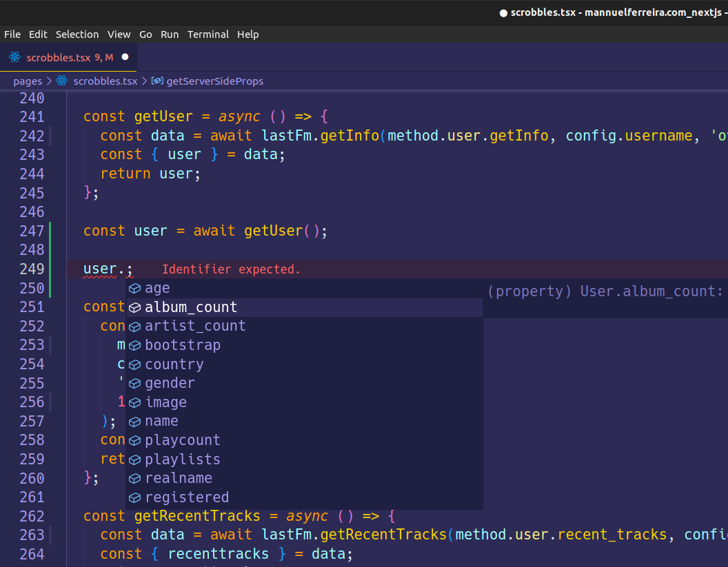Open the Selection menu
Screen dimensions: 728x567
[x=77, y=34]
